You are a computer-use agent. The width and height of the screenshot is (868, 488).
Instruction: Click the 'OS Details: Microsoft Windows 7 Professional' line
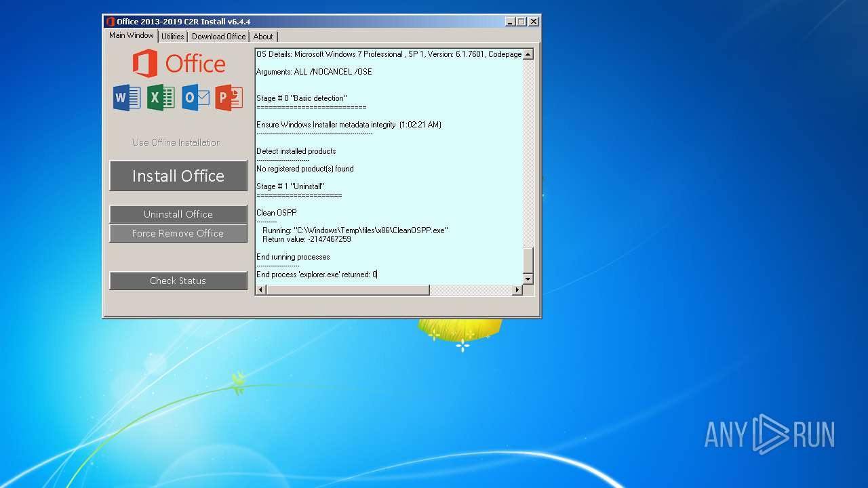tap(389, 54)
